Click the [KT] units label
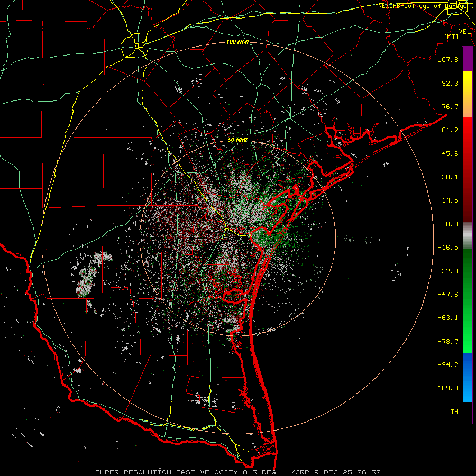Screen dimensions: 476x476 point(452,36)
